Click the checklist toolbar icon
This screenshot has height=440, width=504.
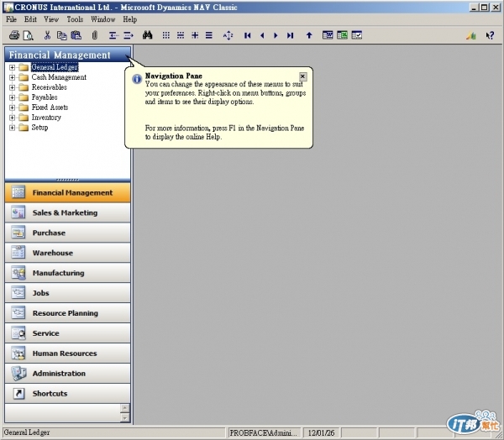[x=357, y=35]
